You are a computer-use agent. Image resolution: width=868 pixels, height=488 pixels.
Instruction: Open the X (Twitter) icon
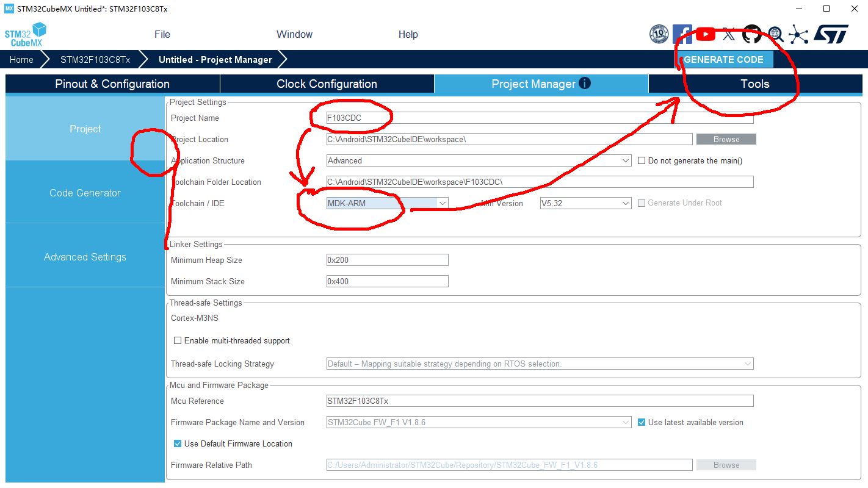(729, 34)
